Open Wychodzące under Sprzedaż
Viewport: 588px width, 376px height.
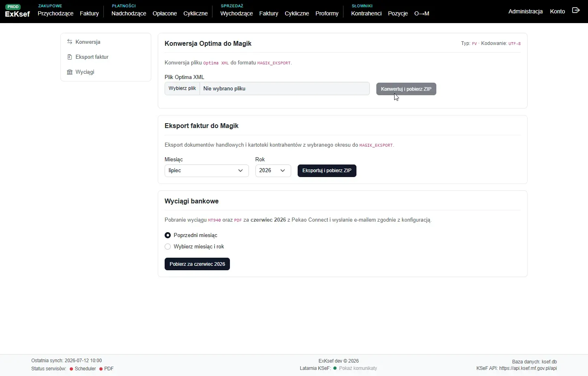click(236, 13)
